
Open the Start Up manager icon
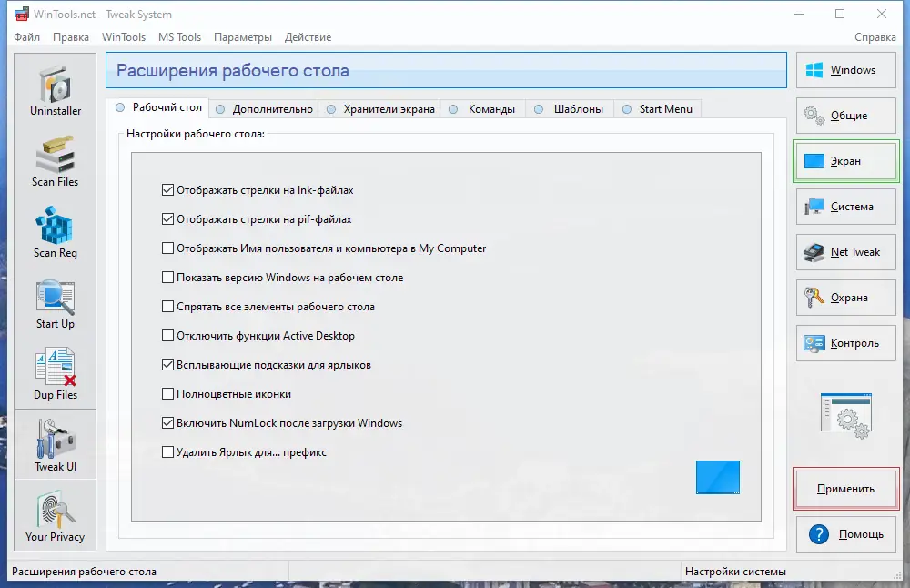coord(56,297)
